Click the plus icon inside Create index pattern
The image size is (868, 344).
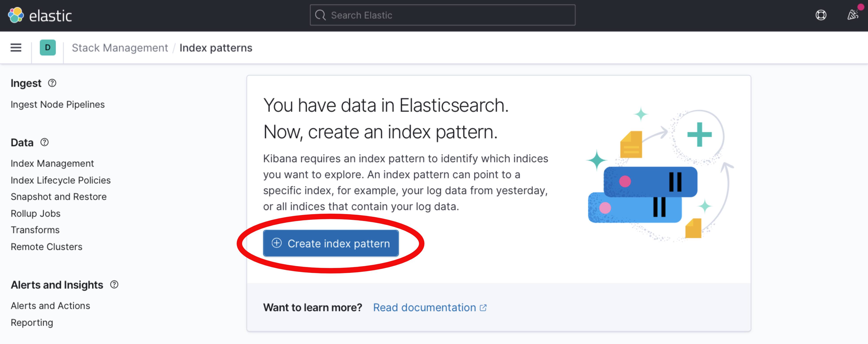[277, 243]
